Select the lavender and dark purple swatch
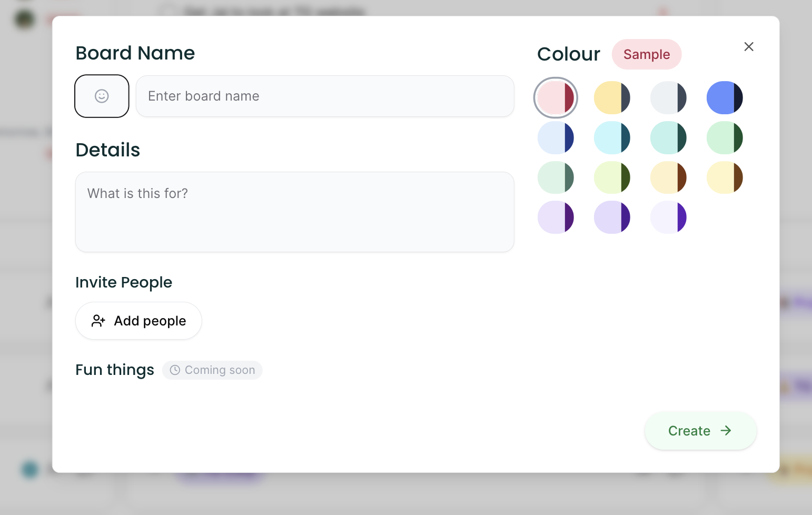This screenshot has height=515, width=812. click(x=556, y=217)
